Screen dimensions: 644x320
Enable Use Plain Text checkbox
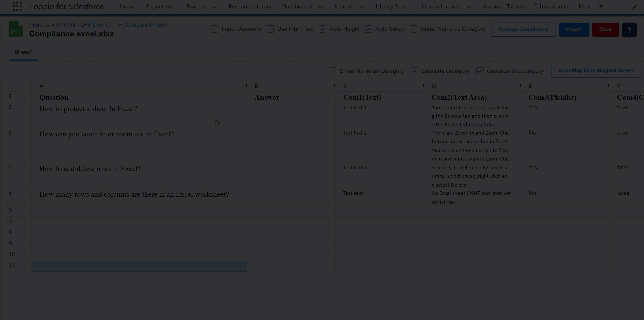pos(270,29)
